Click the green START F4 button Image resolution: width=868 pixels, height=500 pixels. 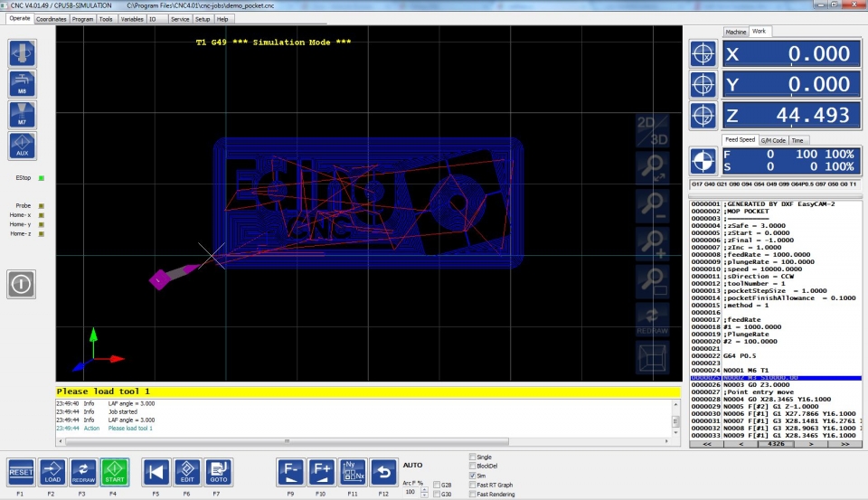(115, 472)
